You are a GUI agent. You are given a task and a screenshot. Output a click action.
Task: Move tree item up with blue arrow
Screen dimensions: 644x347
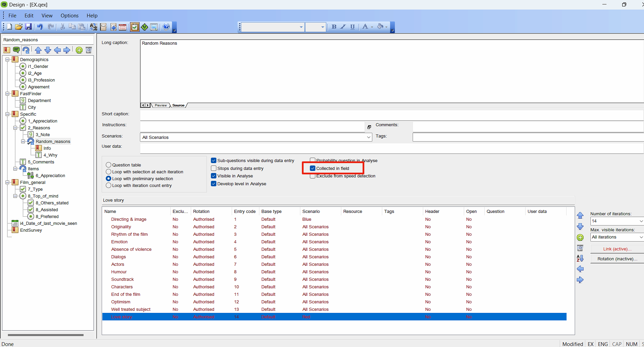coord(38,50)
